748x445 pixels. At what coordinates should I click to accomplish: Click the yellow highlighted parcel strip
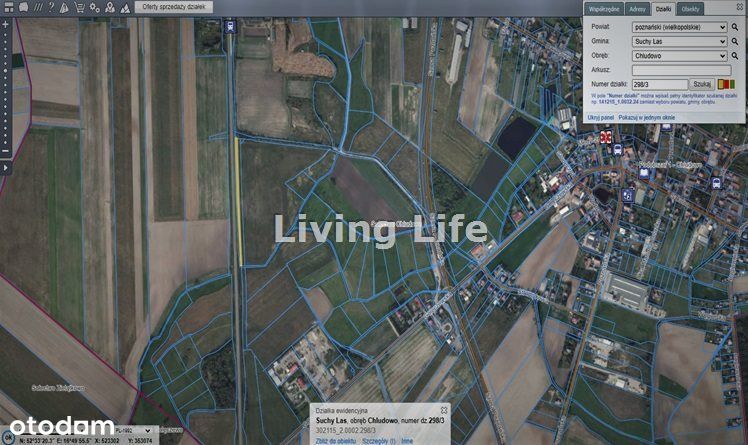click(238, 201)
